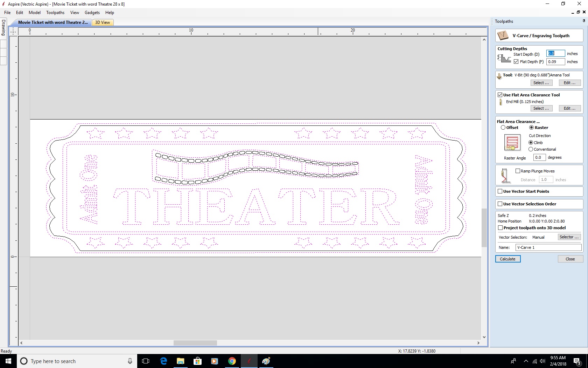Image resolution: width=588 pixels, height=368 pixels.
Task: Enable Project toolpath onto 3D model
Action: pyautogui.click(x=500, y=228)
